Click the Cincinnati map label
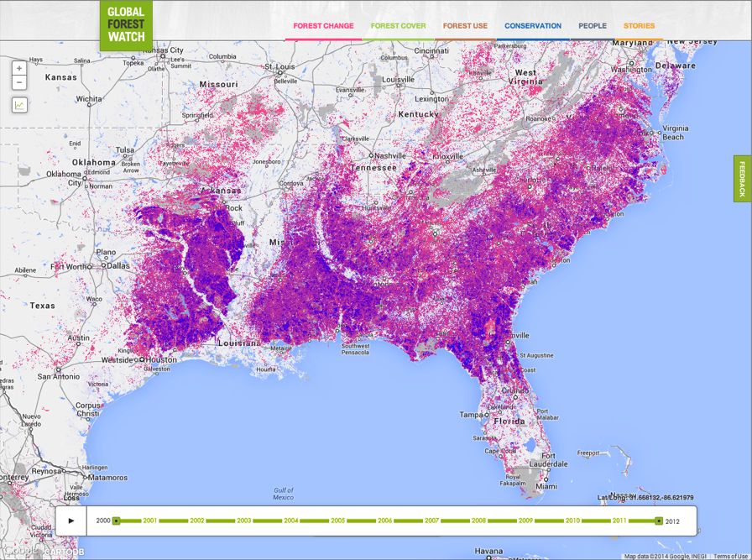This screenshot has width=752, height=560. (431, 50)
